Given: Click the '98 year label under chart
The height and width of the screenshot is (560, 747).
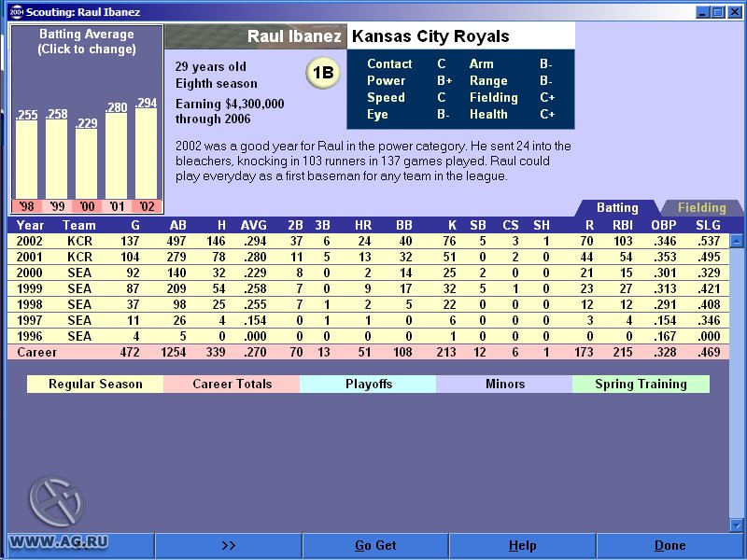Looking at the screenshot, I should coord(26,206).
